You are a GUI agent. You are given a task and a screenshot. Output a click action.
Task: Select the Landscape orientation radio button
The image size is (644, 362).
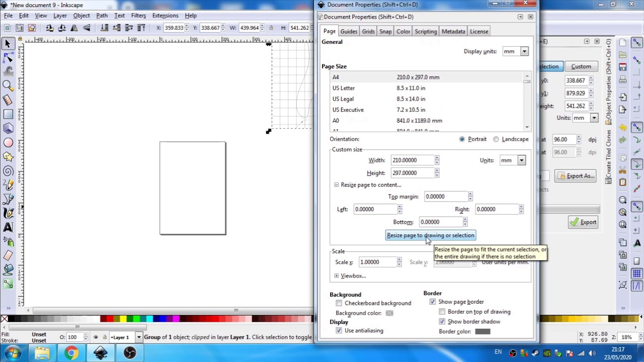point(496,139)
